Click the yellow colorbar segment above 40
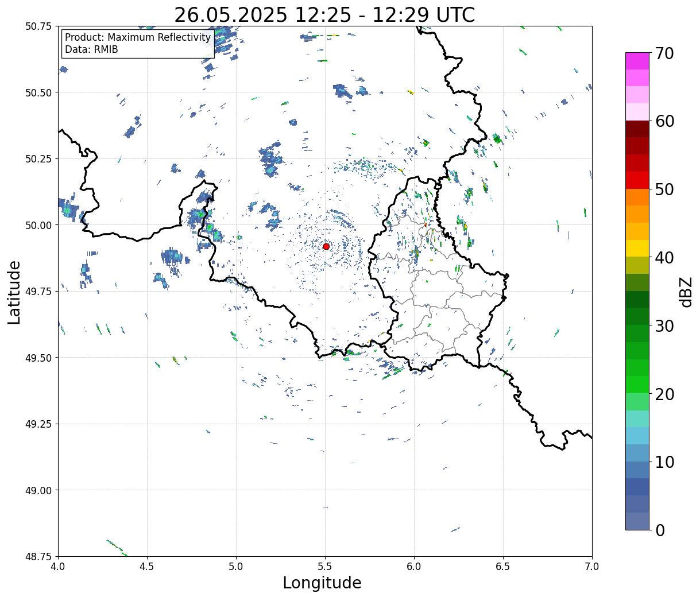The image size is (700, 597). click(637, 249)
